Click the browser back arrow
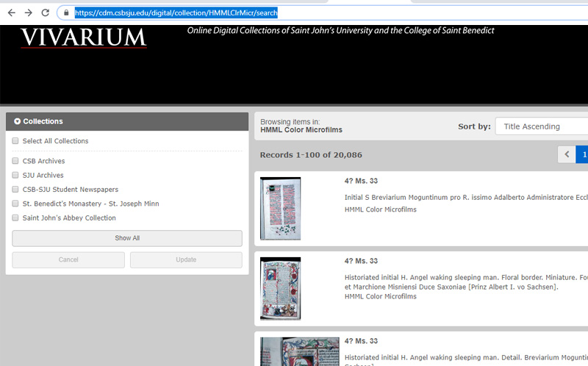The width and height of the screenshot is (588, 366). (11, 12)
